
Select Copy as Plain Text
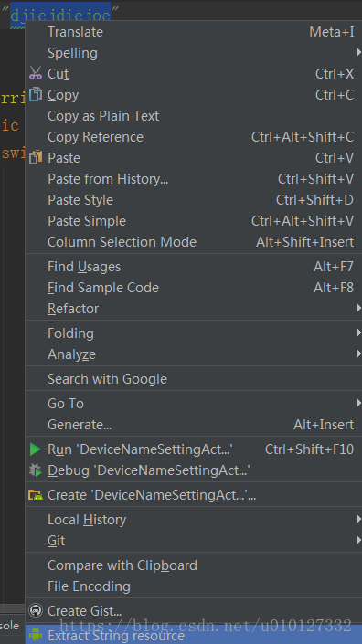(194, 116)
